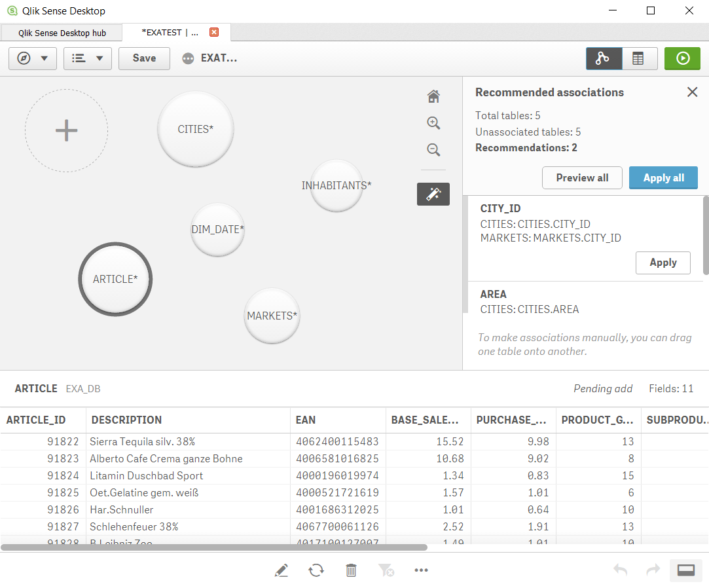Expand the list menu dropdown
Viewport: 709px width, 588px height.
87,58
